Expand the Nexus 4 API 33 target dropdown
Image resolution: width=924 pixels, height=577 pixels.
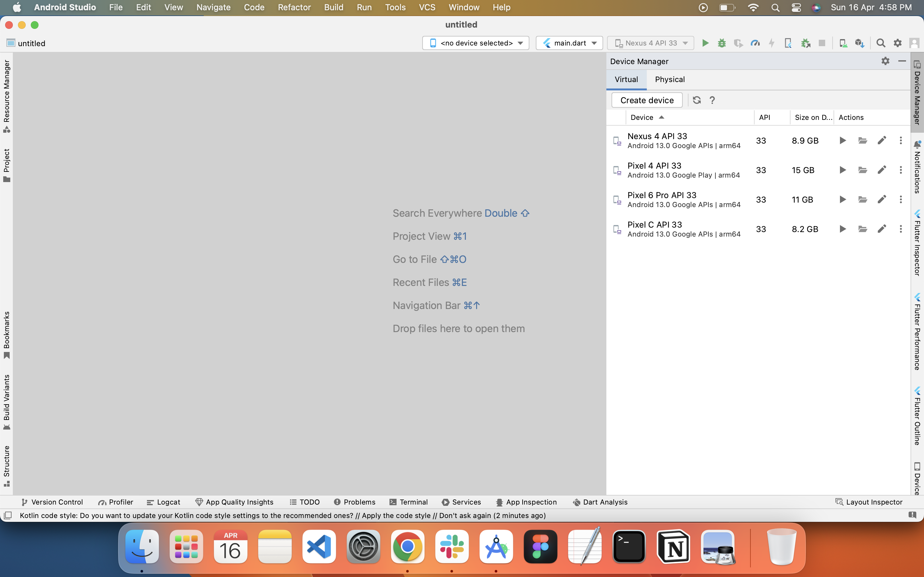[651, 43]
